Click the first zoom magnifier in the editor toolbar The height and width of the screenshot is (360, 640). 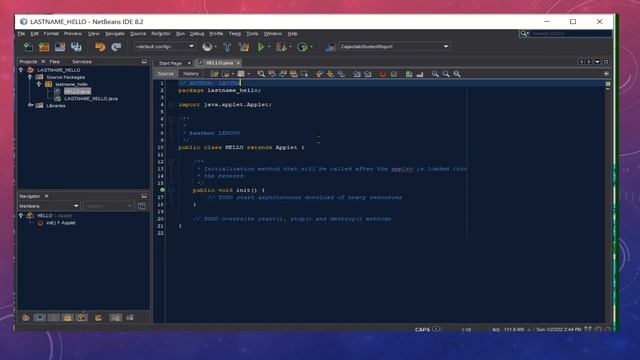coord(435,74)
